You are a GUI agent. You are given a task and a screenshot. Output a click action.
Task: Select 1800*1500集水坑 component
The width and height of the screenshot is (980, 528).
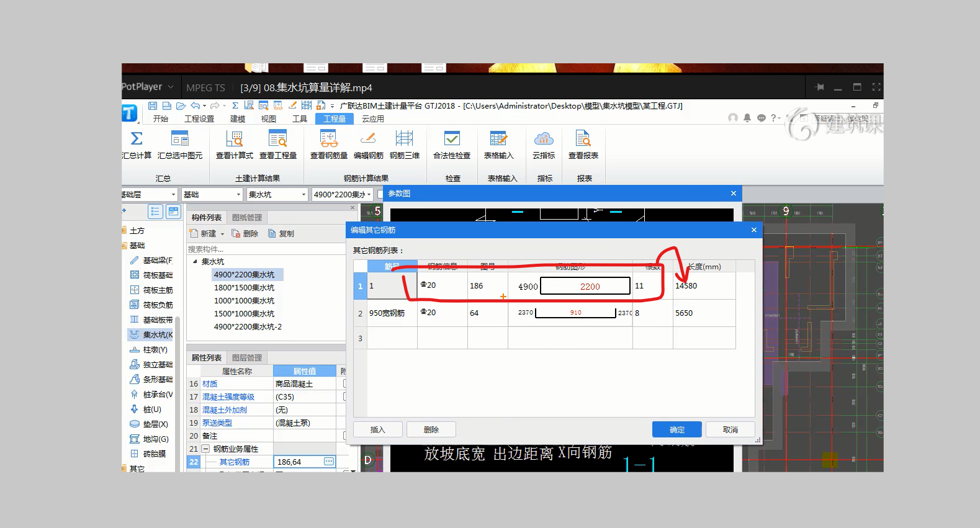pyautogui.click(x=244, y=288)
